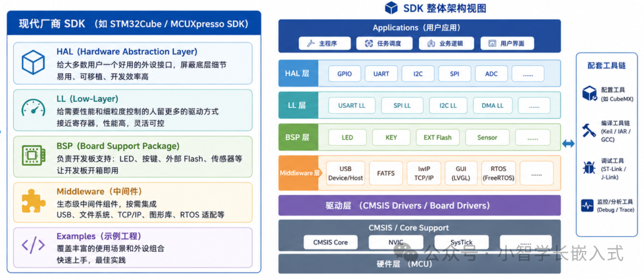Click the EXT Flash box

pyautogui.click(x=438, y=137)
